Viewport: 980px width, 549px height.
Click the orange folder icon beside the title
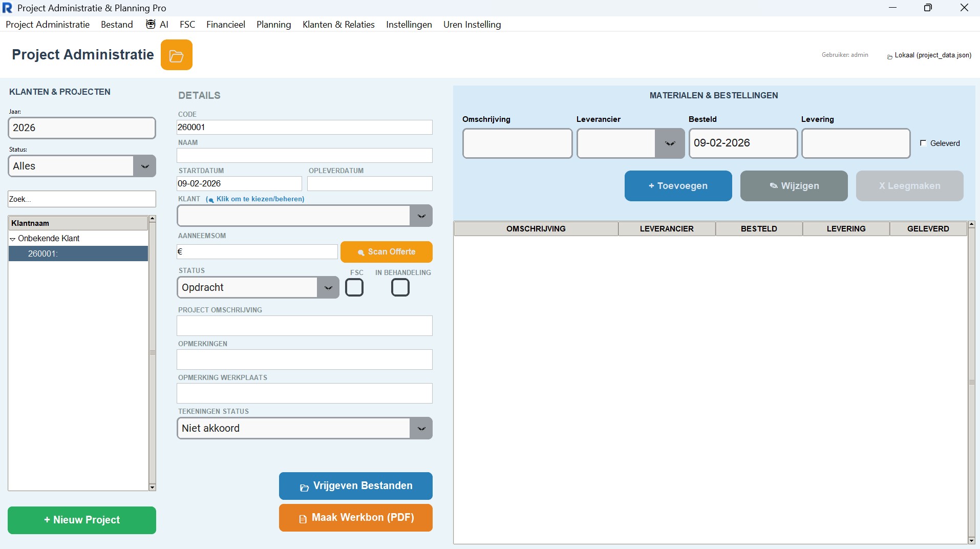click(x=176, y=55)
